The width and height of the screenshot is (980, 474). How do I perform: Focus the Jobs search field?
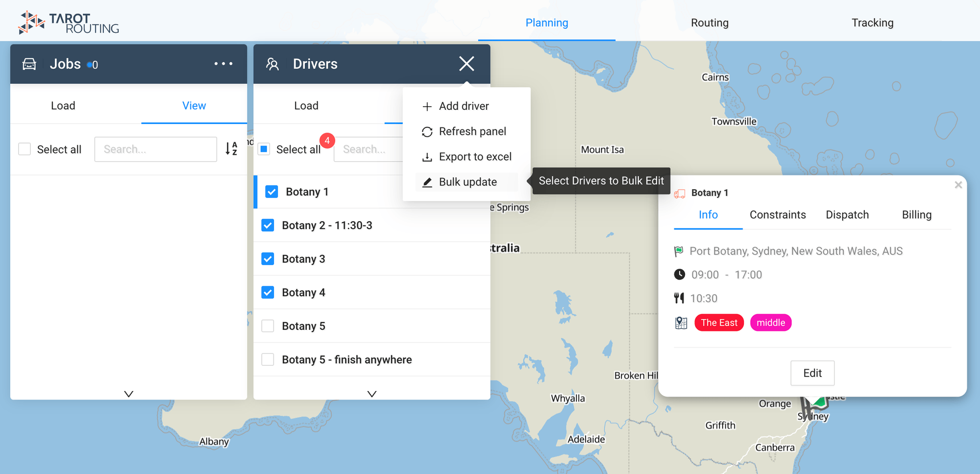[156, 149]
